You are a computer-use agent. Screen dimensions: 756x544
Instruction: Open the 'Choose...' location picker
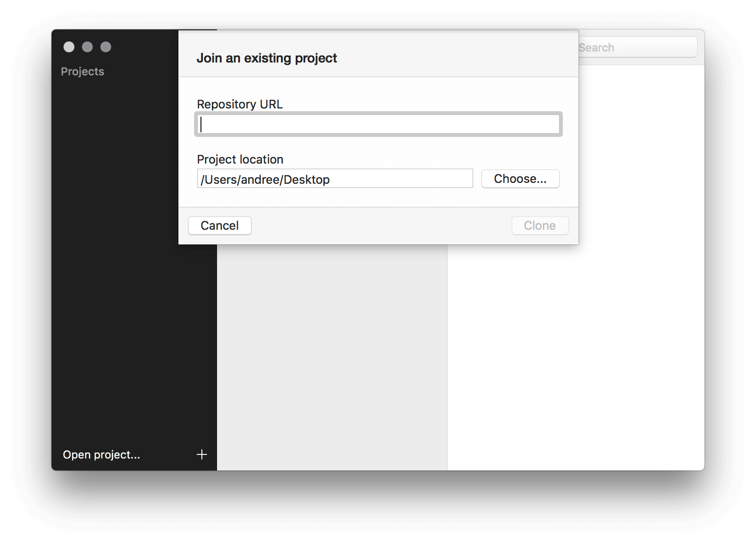pyautogui.click(x=520, y=179)
